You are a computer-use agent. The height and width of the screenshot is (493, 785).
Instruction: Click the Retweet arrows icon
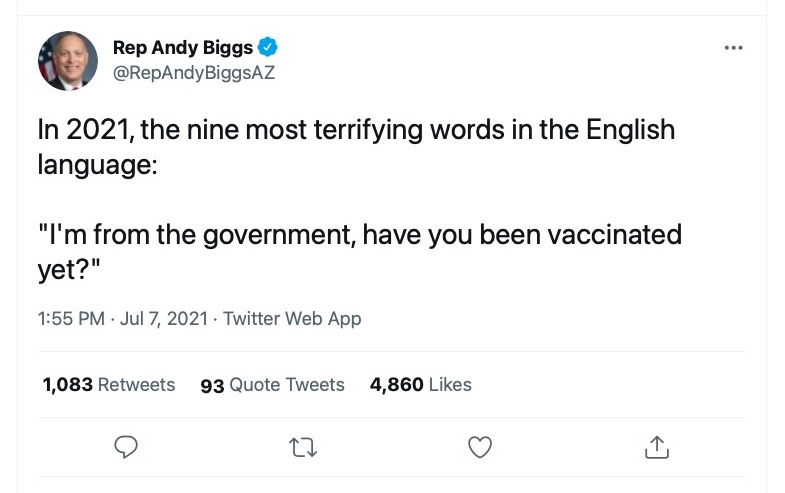303,448
